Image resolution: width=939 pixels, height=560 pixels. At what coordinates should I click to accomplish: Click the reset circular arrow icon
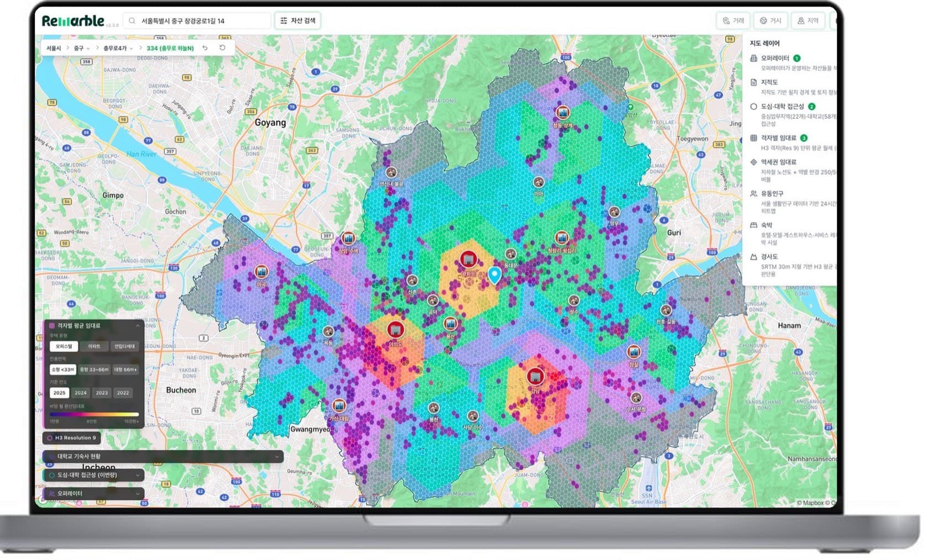(x=223, y=48)
